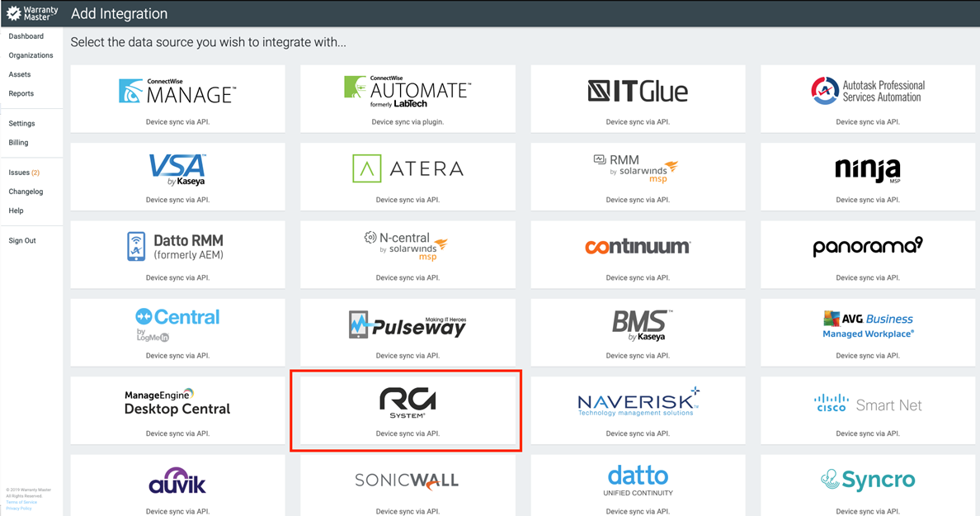
Task: Select the Atera integration logo
Action: (408, 168)
